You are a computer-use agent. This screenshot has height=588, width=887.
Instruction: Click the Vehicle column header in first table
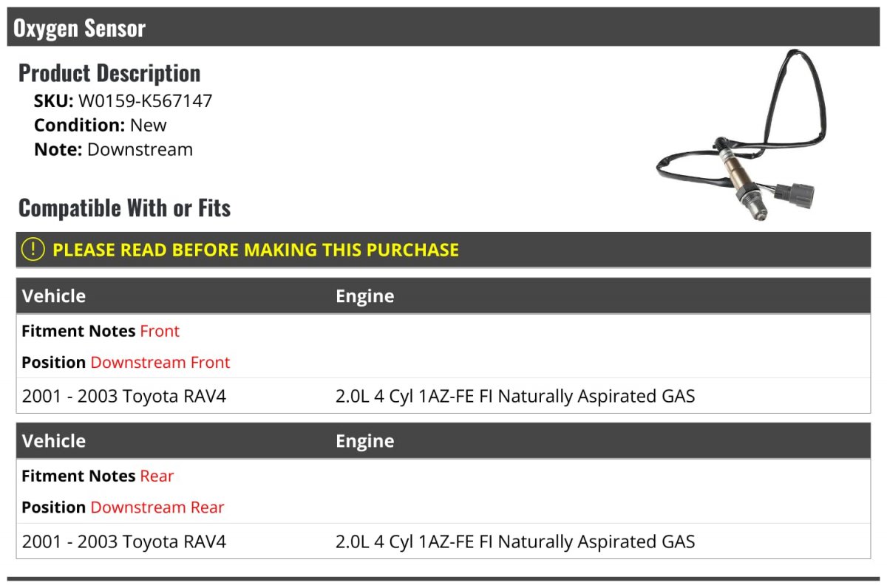point(54,296)
